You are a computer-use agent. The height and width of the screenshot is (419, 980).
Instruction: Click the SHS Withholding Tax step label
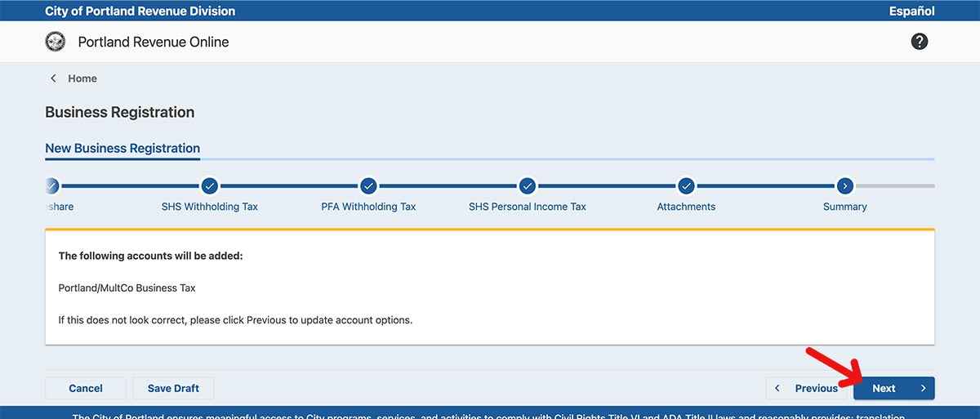(x=209, y=207)
